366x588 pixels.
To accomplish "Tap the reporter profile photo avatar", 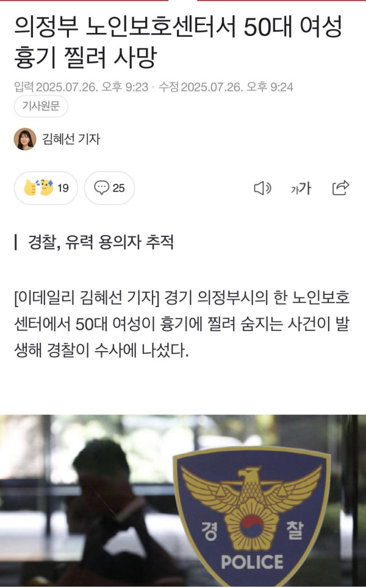I will pos(25,139).
